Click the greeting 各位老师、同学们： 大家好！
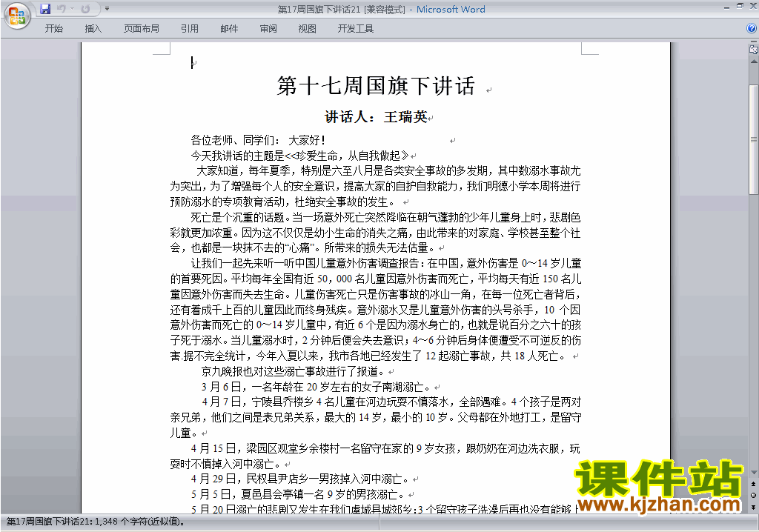 (258, 140)
